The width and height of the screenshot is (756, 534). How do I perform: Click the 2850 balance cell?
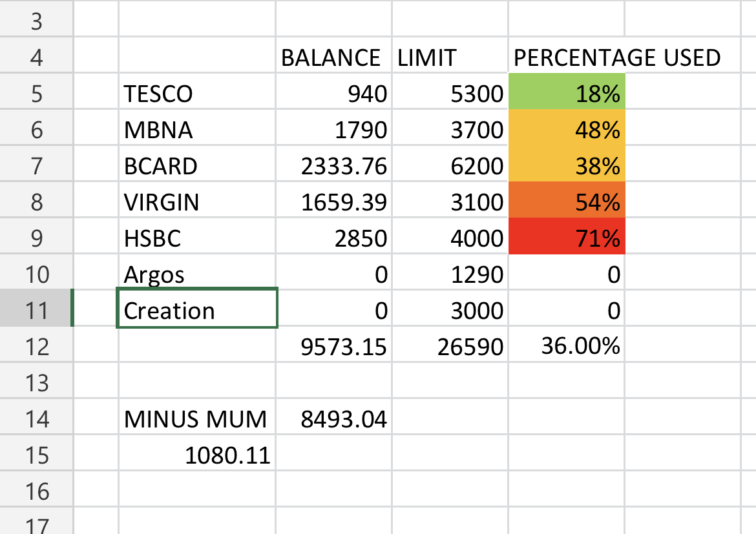click(334, 236)
